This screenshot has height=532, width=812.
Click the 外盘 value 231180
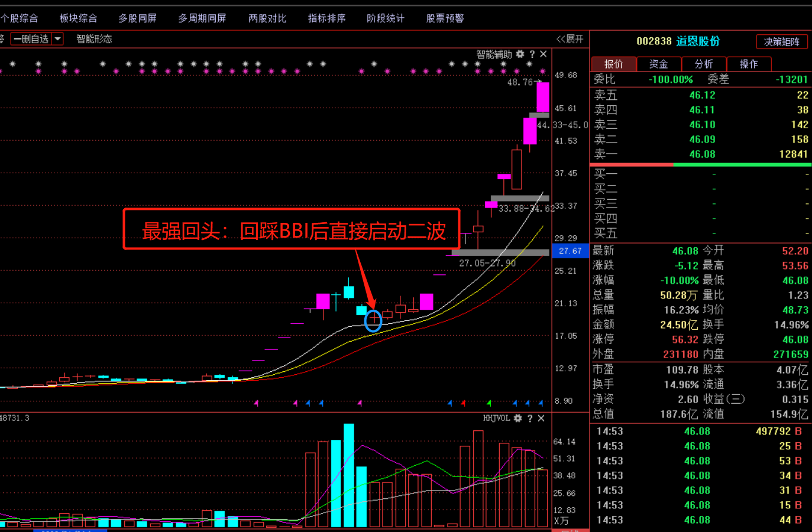click(x=681, y=354)
